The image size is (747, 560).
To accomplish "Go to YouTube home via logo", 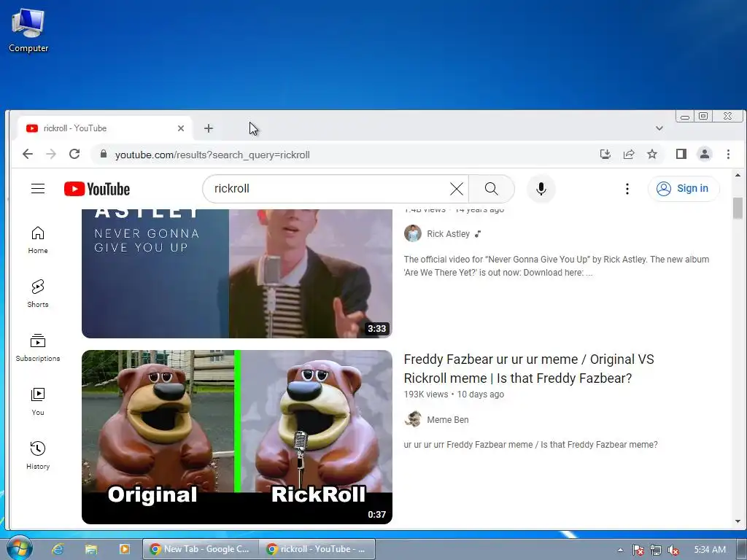I will click(x=97, y=189).
